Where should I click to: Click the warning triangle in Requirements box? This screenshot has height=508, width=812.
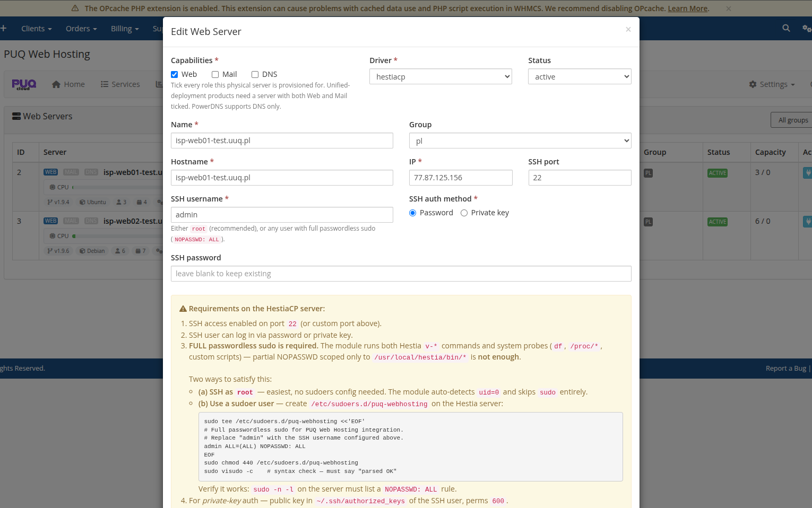(x=183, y=309)
